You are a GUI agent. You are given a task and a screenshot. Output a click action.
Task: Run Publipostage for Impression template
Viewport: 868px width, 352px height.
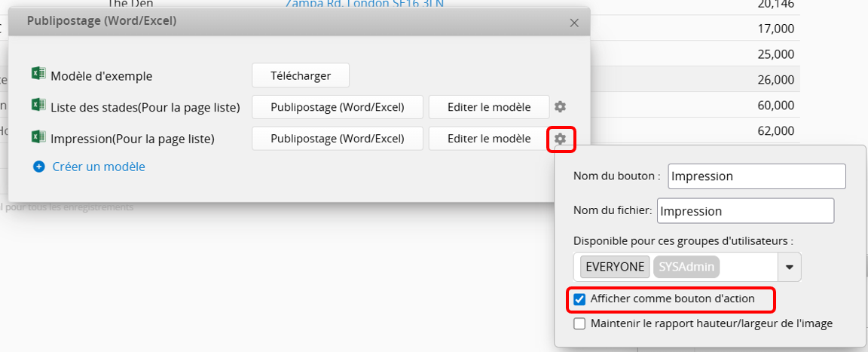point(337,139)
